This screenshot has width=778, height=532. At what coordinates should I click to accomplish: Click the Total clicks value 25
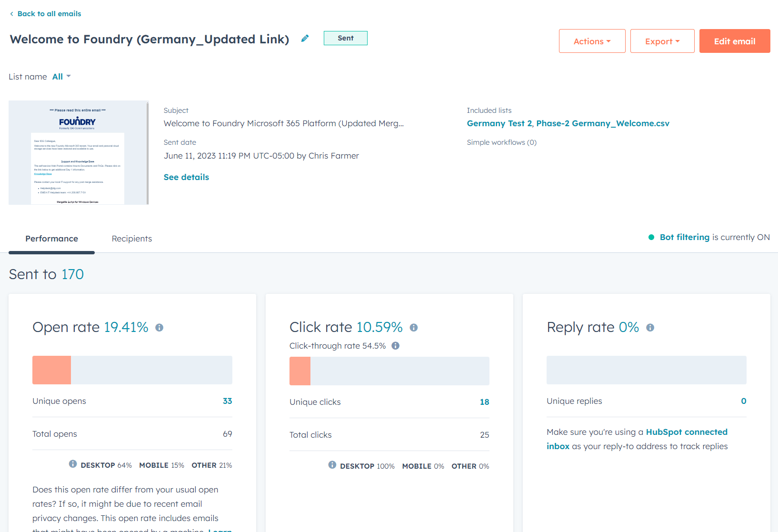tap(485, 435)
